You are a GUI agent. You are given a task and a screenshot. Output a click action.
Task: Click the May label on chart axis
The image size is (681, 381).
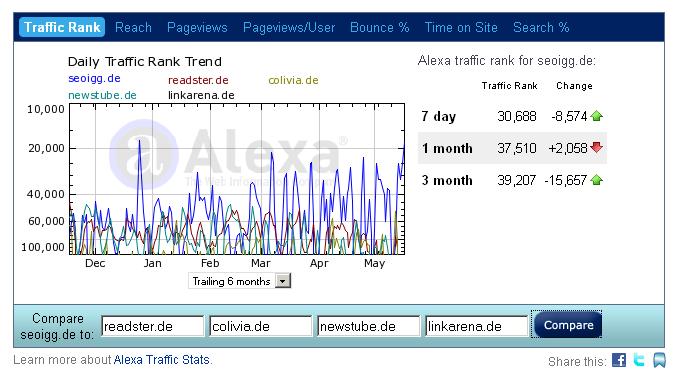point(374,263)
